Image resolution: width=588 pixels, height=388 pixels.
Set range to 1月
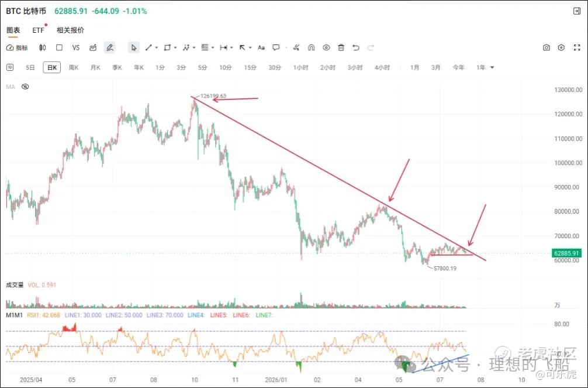[414, 68]
